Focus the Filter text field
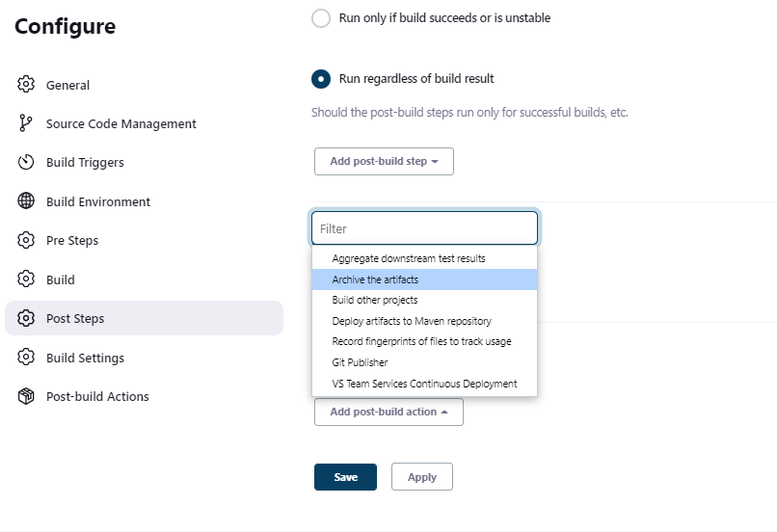The image size is (777, 532). click(425, 228)
